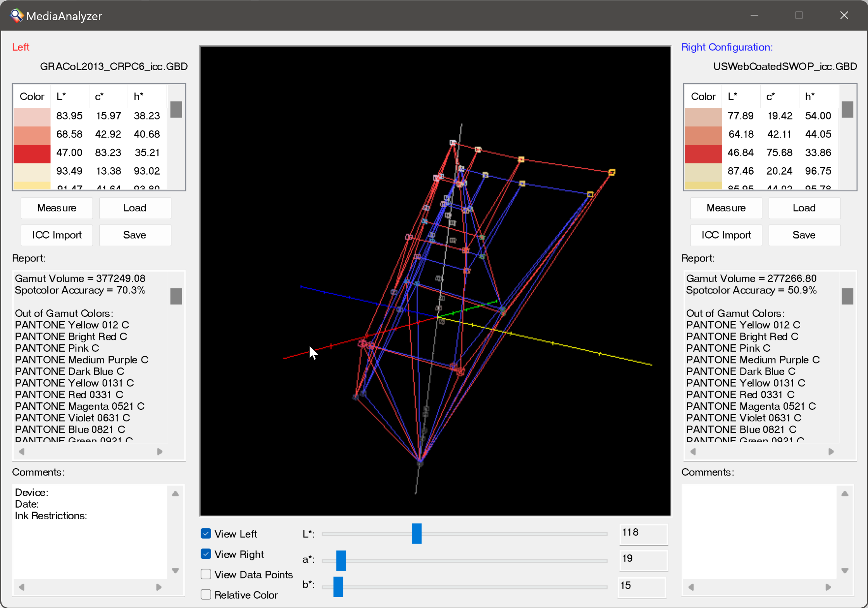Click the L* slider handle

pos(417,534)
